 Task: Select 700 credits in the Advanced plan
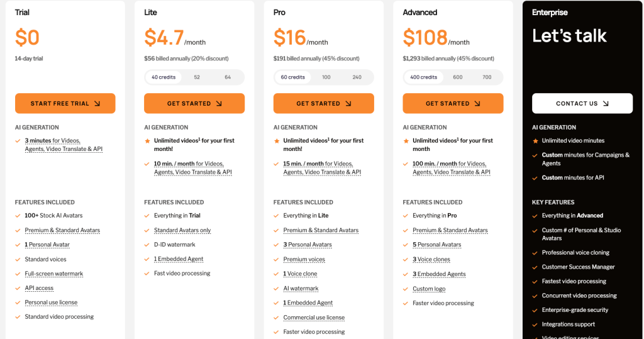pos(487,77)
